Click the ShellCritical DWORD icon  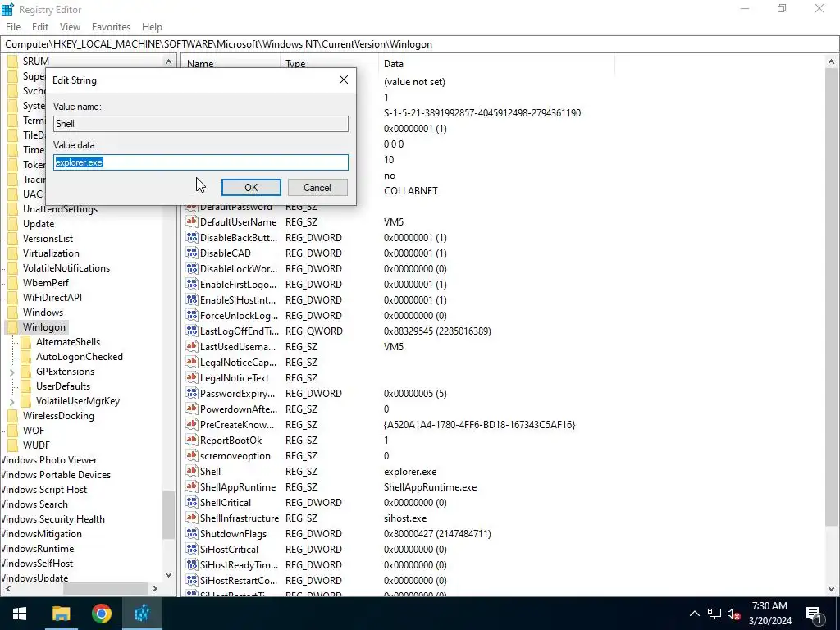tap(192, 502)
